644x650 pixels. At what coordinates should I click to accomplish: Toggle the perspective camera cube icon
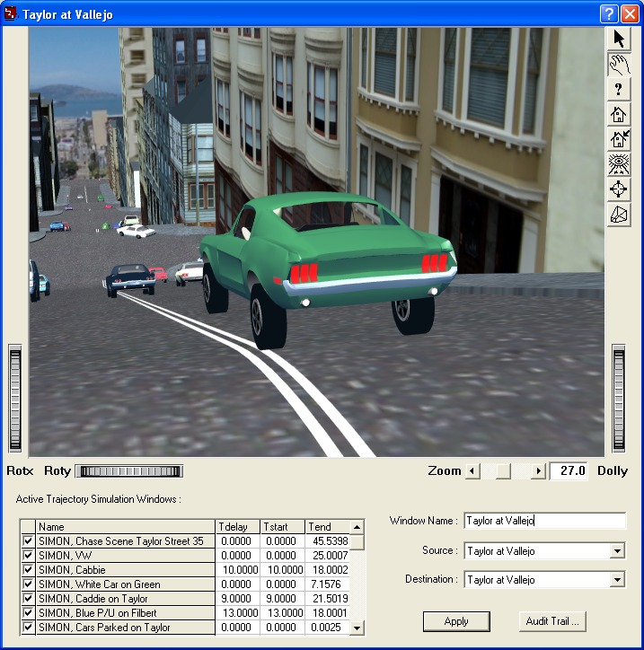(619, 215)
